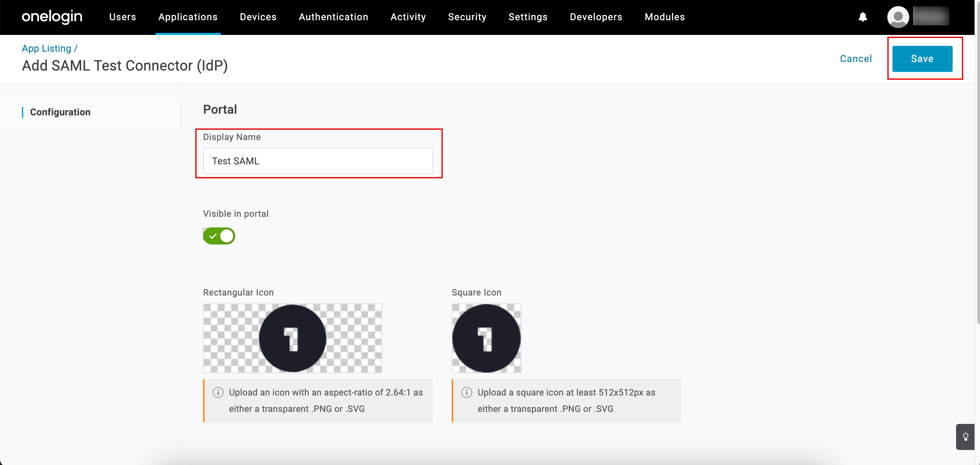Select the Configuration sidebar tab
980x465 pixels.
pos(60,112)
